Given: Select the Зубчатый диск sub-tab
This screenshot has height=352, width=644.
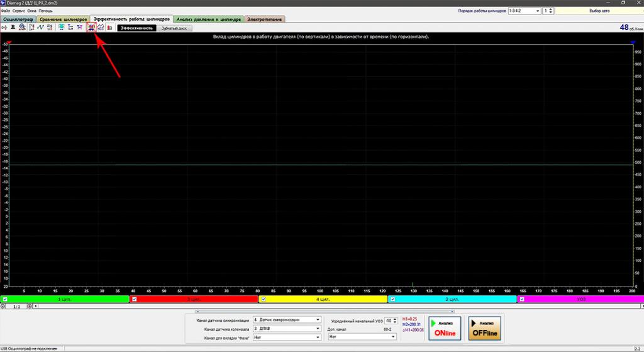Looking at the screenshot, I should pyautogui.click(x=174, y=28).
